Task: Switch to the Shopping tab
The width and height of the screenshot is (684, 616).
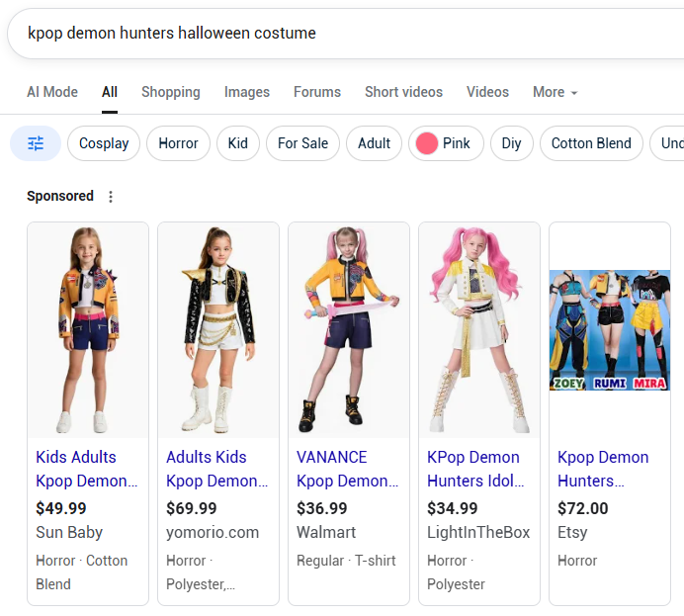Action: 170,92
